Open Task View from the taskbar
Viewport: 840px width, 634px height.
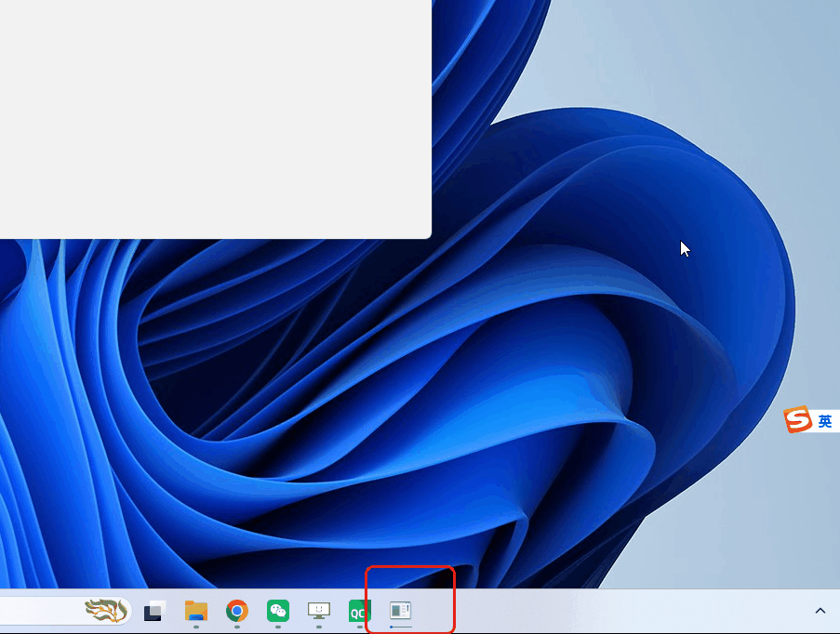click(x=154, y=611)
